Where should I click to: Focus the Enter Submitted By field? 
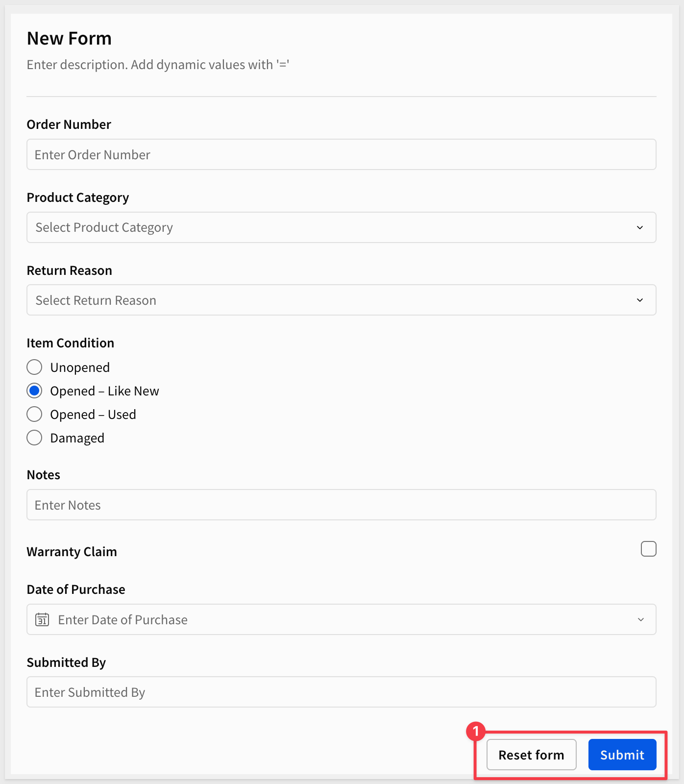click(x=341, y=692)
